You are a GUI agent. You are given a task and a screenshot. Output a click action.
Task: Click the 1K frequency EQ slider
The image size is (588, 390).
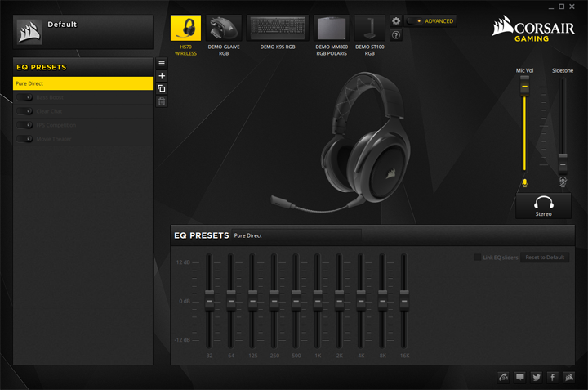pos(317,299)
